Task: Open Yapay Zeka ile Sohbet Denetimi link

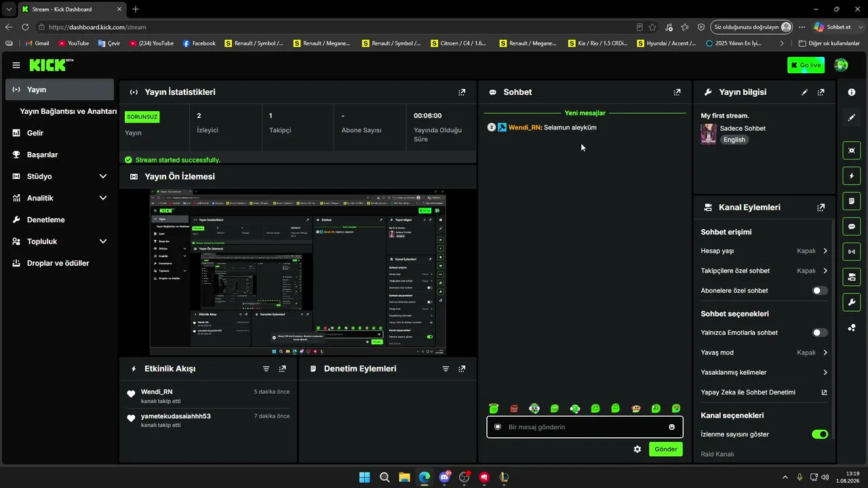Action: point(764,392)
